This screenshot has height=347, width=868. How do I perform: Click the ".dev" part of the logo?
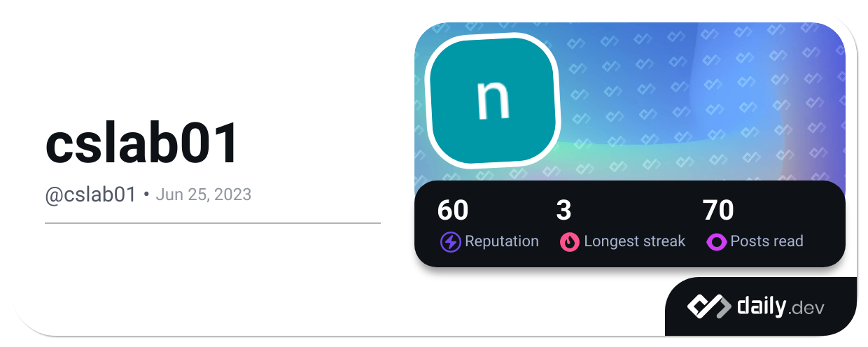coord(808,308)
